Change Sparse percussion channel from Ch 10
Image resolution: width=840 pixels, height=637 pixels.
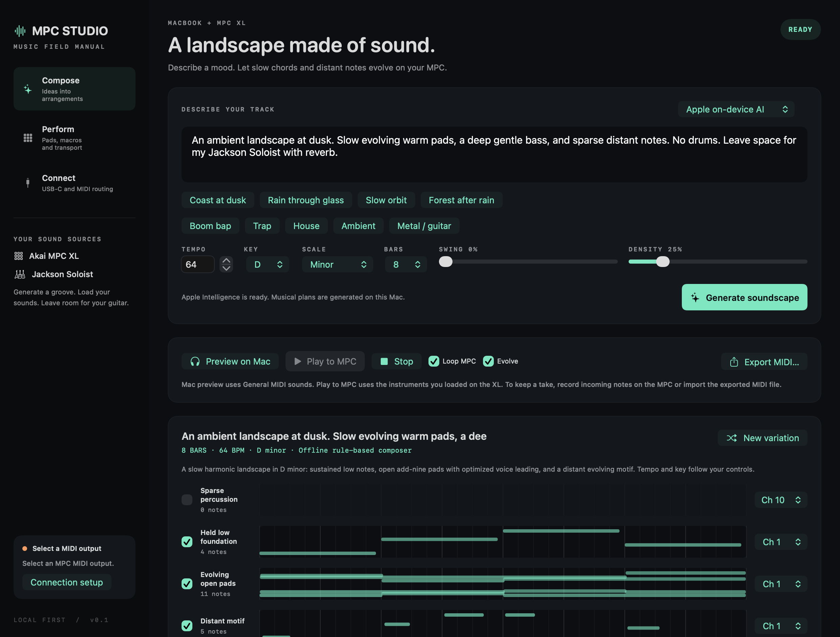pyautogui.click(x=781, y=500)
